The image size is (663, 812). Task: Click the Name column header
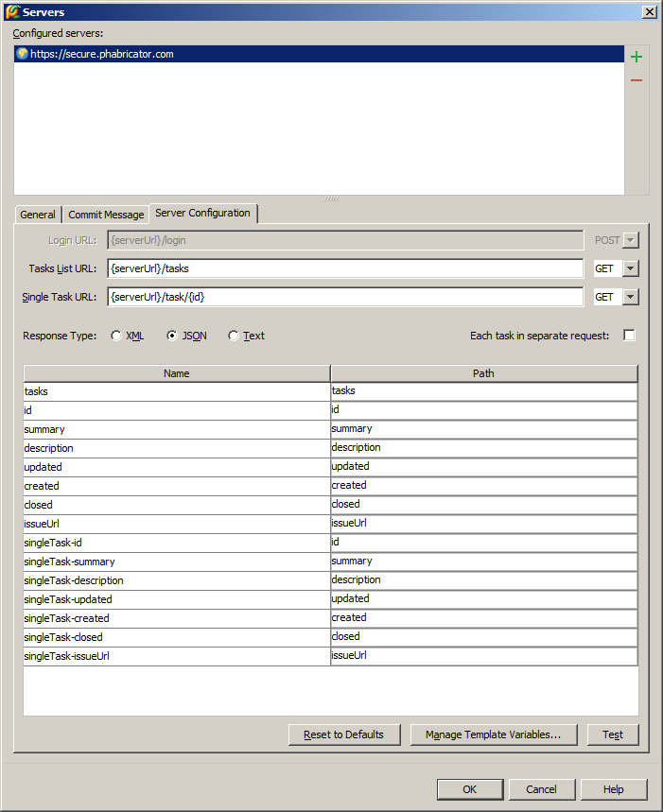[177, 373]
